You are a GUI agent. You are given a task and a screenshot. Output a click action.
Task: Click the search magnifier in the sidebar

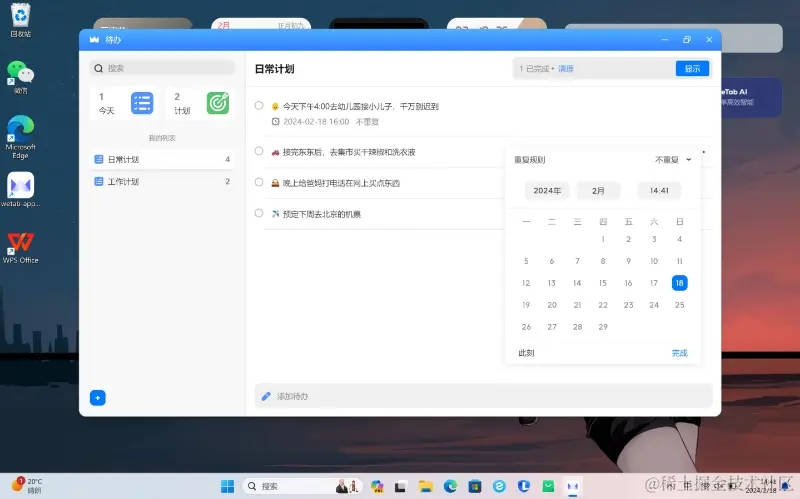(98, 68)
